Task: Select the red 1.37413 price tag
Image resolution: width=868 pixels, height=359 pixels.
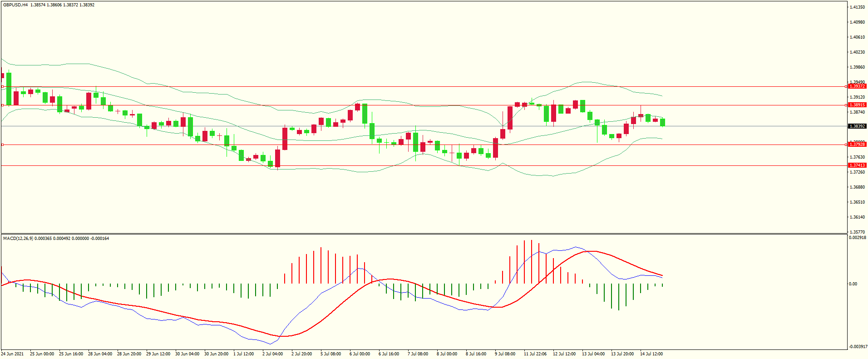Action: pos(858,165)
